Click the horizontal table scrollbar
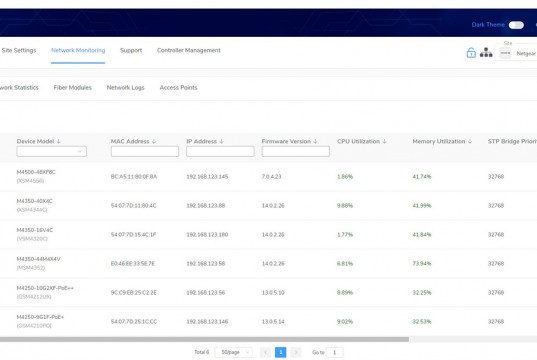The image size is (537, 360). click(x=204, y=339)
